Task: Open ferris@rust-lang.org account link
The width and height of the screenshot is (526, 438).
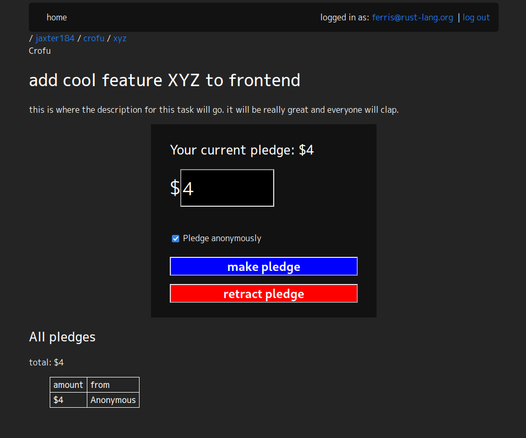Action: pos(412,17)
